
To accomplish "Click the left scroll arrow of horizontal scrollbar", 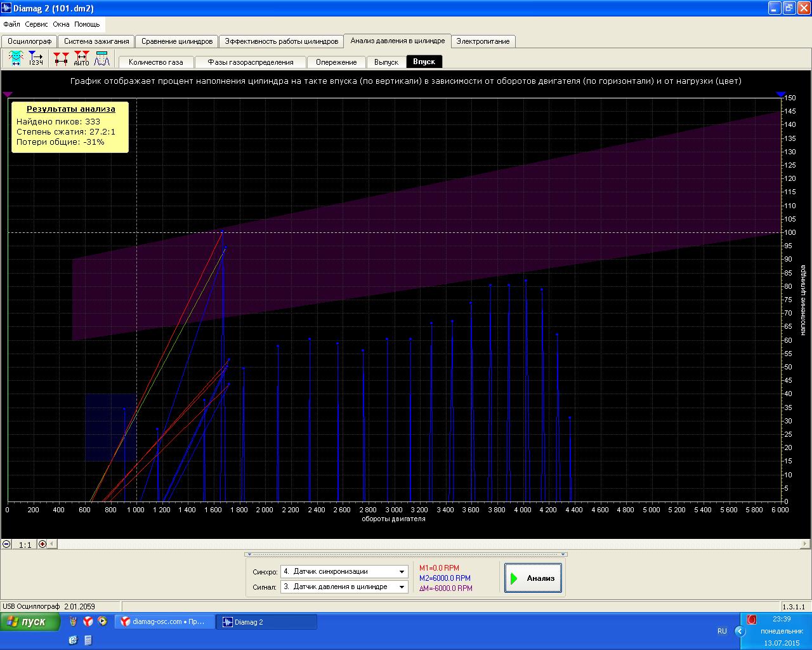I will (52, 544).
